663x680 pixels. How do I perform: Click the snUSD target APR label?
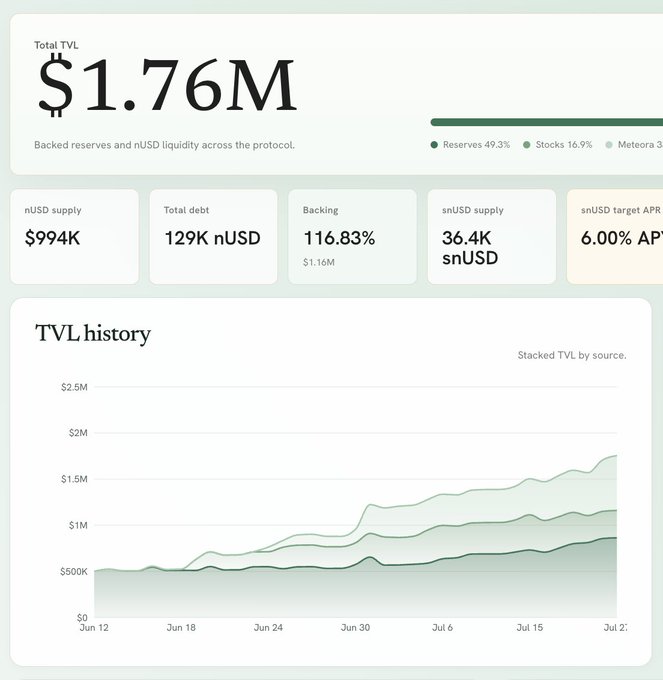621,210
